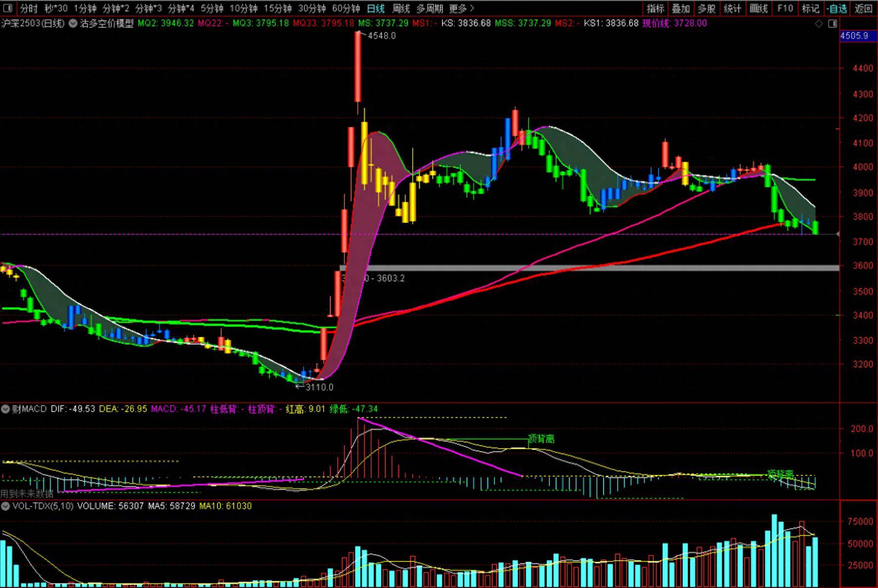Toggle the -自选 watchlist button
This screenshot has width=878, height=588.
point(837,8)
